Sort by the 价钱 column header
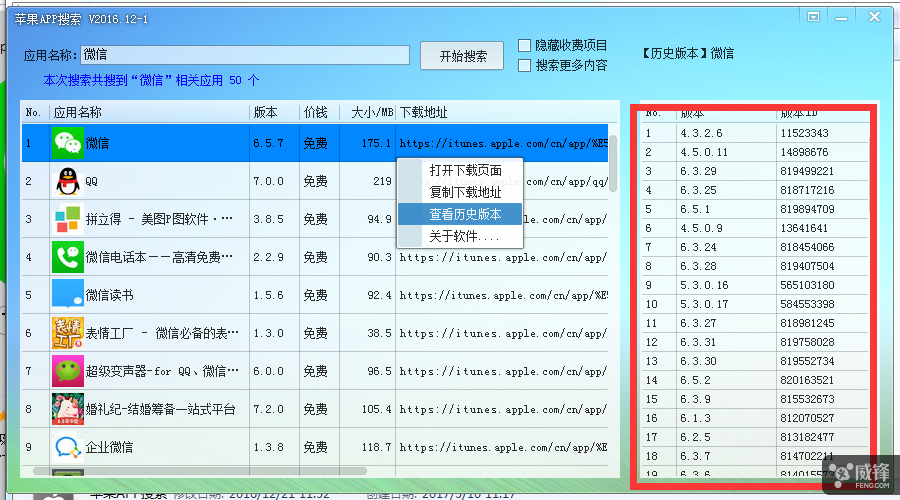Viewport: 900px width, 500px height. click(x=319, y=113)
